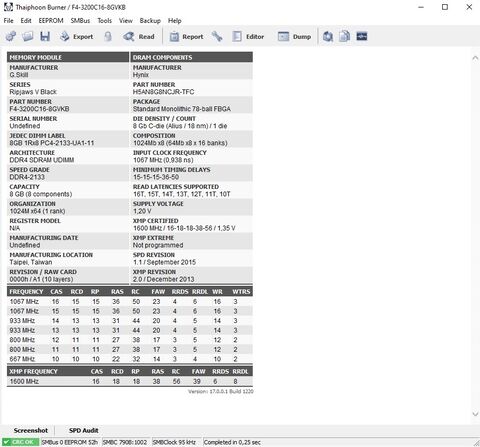Click the XMP Extreme value 'Not programmed'
480x447 pixels.
coord(158,245)
